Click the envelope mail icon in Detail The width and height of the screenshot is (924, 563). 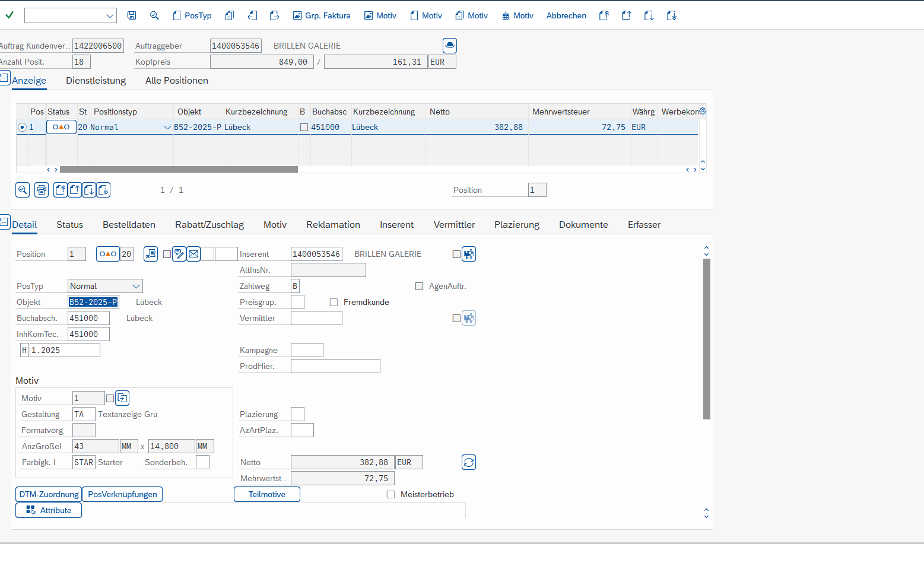pos(193,254)
